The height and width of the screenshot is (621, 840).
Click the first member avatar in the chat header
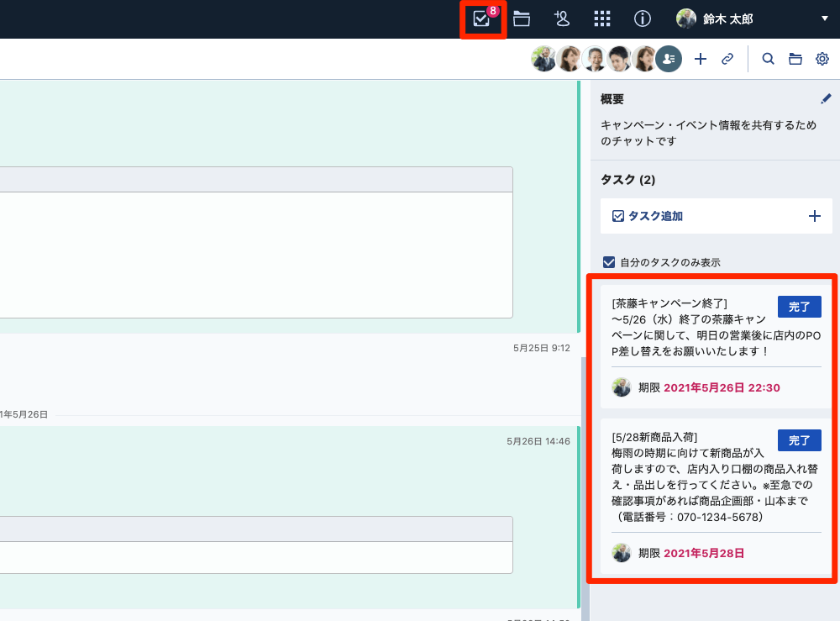tap(543, 59)
